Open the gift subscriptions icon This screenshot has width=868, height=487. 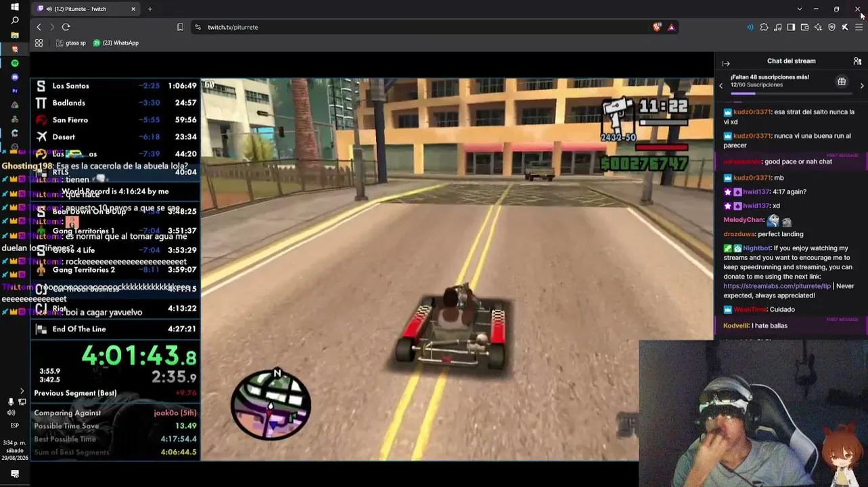coord(842,82)
